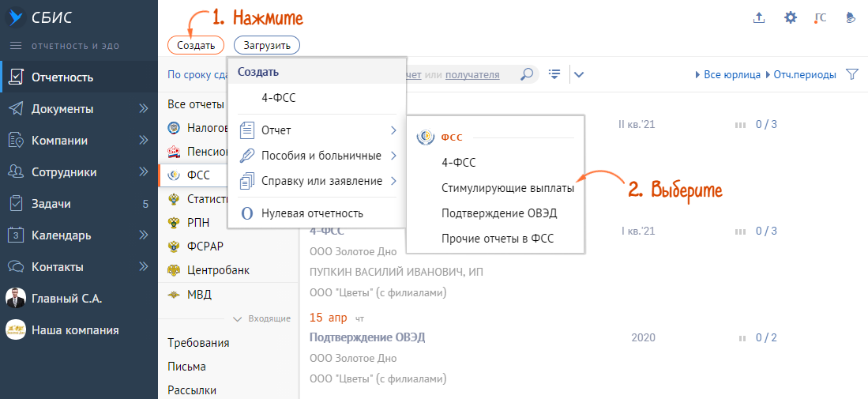Expand the Компании submenu arrows

144,140
